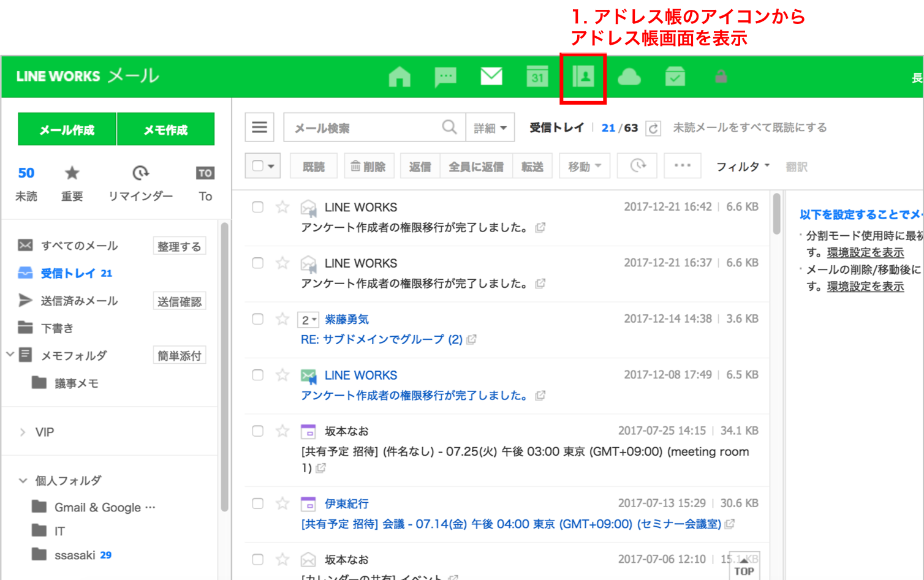Image resolution: width=924 pixels, height=580 pixels.
Task: Tick checkbox of the first LINE WORKS mail
Action: click(x=258, y=207)
